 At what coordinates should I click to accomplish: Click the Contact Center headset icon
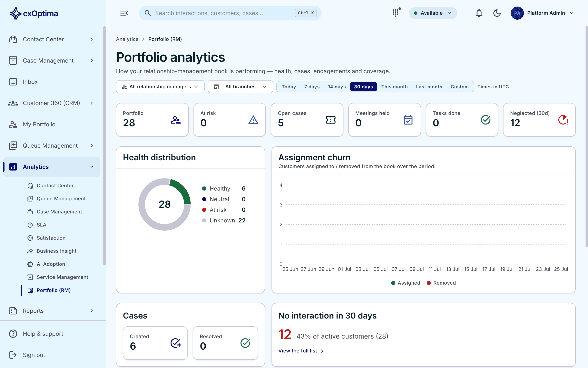[13, 39]
